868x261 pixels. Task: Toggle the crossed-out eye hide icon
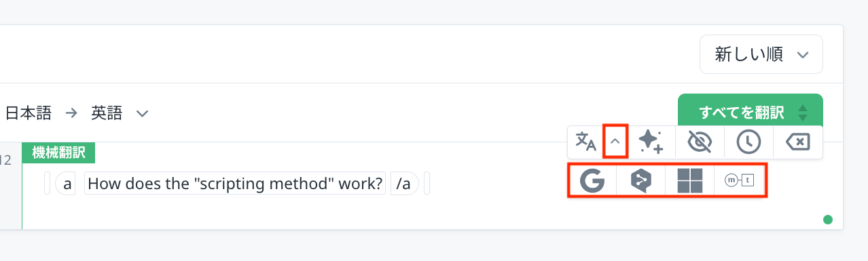click(x=699, y=141)
